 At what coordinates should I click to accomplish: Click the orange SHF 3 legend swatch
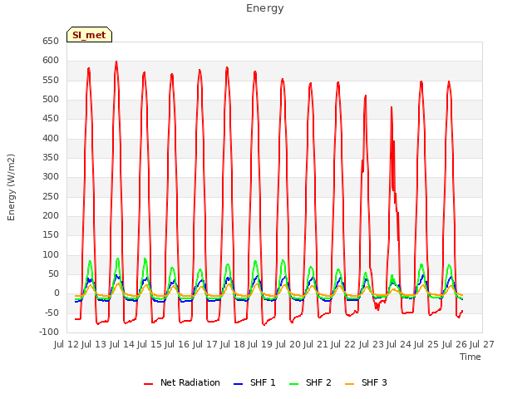point(349,384)
